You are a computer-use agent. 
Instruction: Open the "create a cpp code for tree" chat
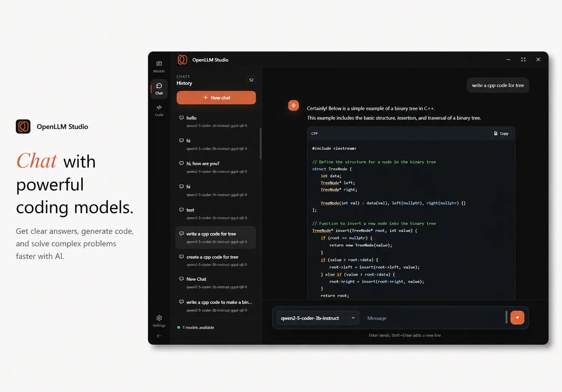pos(216,261)
